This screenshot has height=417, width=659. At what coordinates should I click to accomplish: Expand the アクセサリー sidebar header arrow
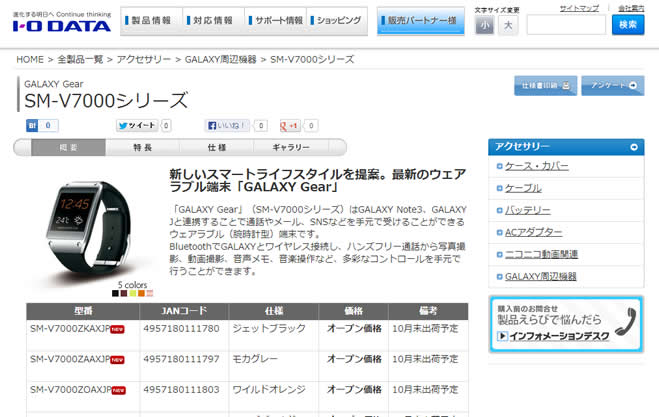point(634,147)
